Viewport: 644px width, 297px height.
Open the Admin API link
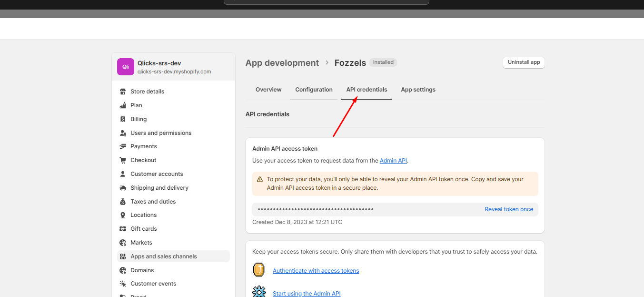coord(393,161)
